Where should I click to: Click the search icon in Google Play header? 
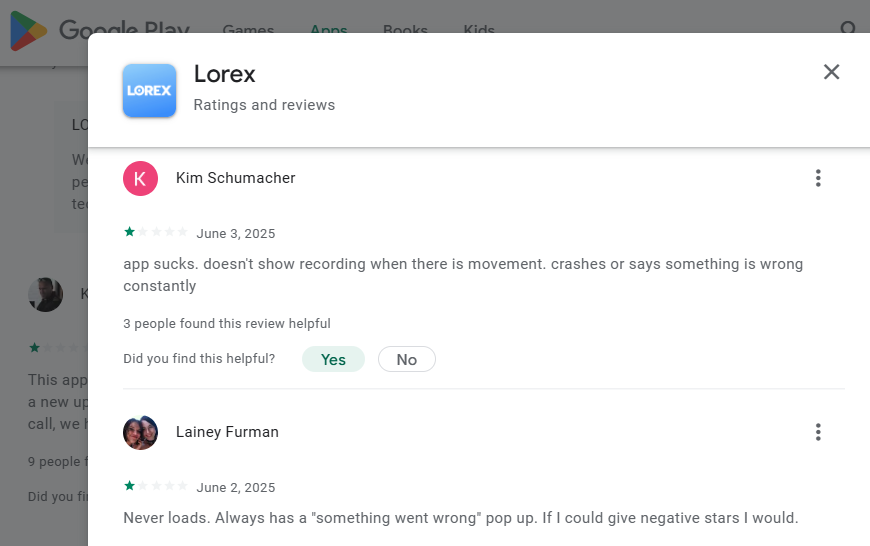(848, 27)
